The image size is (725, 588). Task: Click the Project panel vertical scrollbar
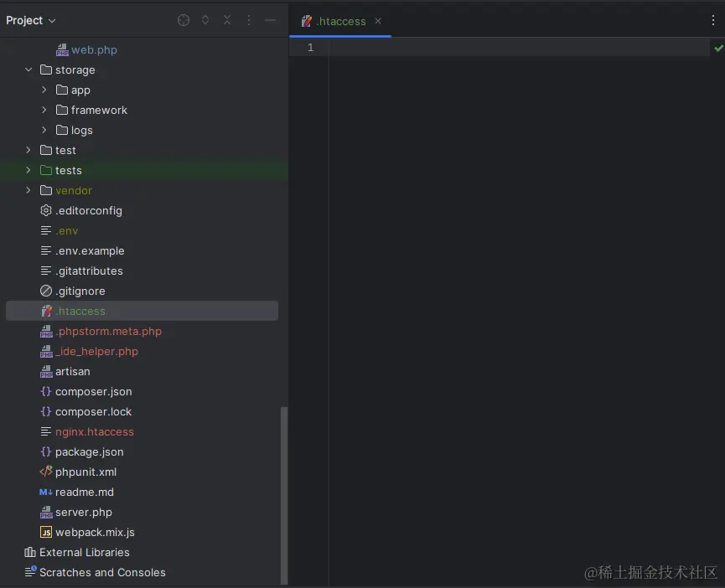click(284, 496)
